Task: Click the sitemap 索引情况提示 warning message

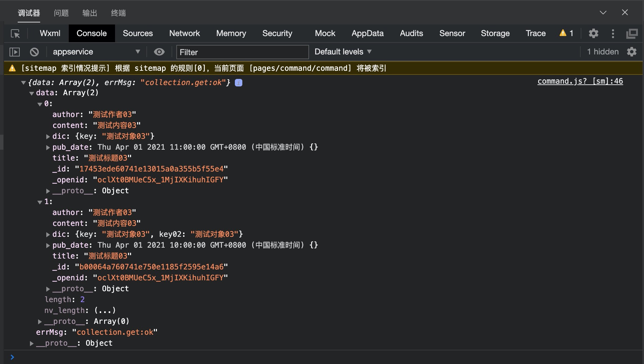Action: (204, 68)
